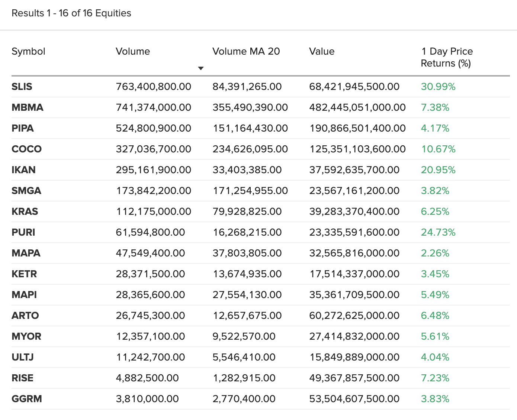
Task: Sort by the Symbol column header
Action: click(28, 51)
